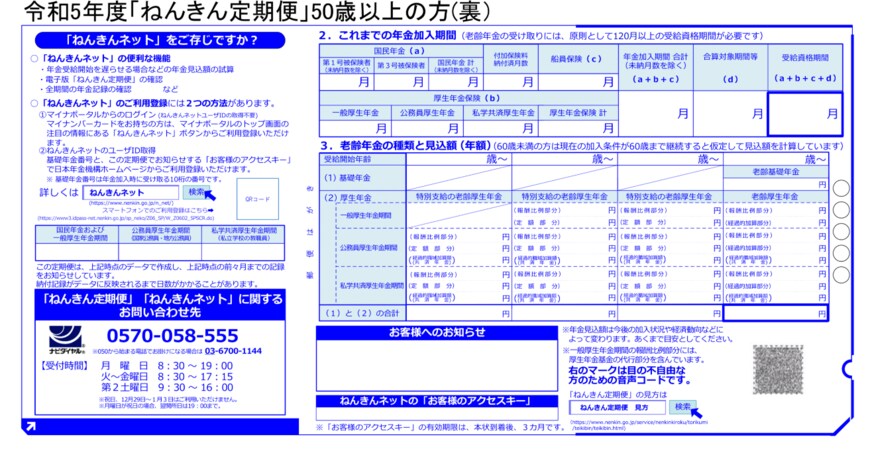Click the お客様へのお知らせ header
870x449 pixels.
(x=436, y=331)
